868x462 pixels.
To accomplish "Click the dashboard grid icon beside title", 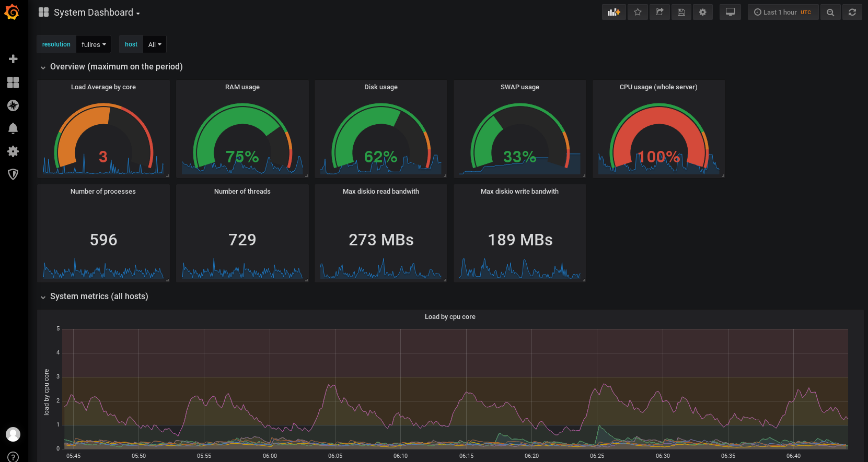I will tap(43, 12).
